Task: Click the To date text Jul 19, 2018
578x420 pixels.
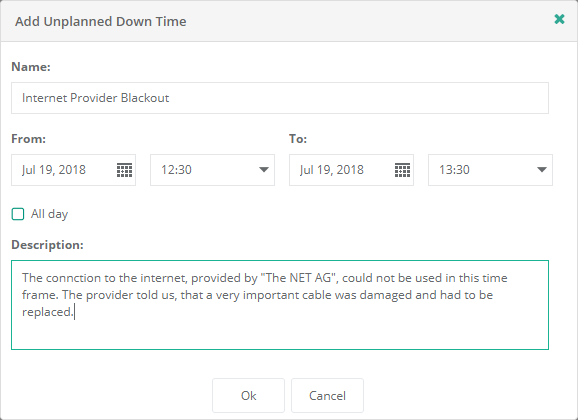Action: (332, 170)
